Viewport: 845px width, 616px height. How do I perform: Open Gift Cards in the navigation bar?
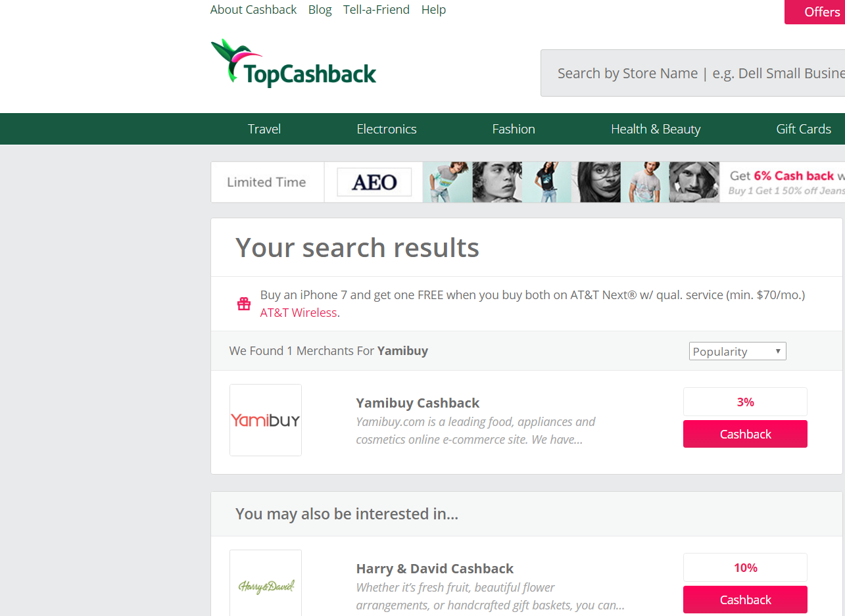point(804,129)
